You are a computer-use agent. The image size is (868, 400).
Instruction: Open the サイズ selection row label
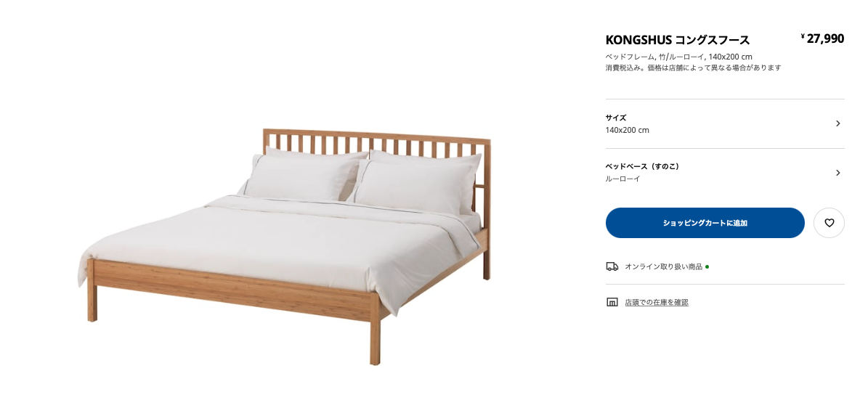(615, 118)
